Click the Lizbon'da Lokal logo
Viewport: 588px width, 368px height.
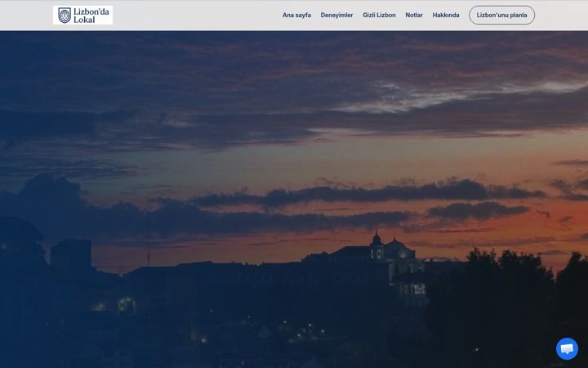point(82,15)
